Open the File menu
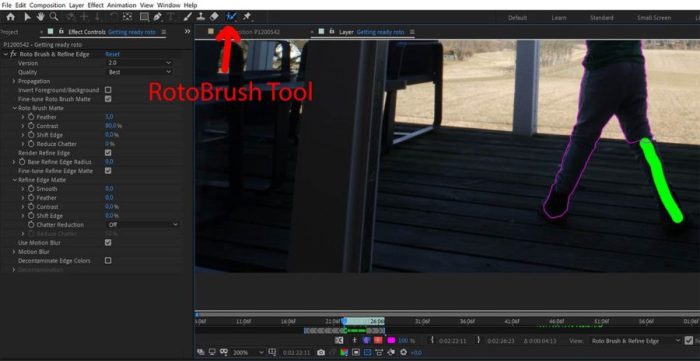This screenshot has width=700, height=361. pos(6,5)
